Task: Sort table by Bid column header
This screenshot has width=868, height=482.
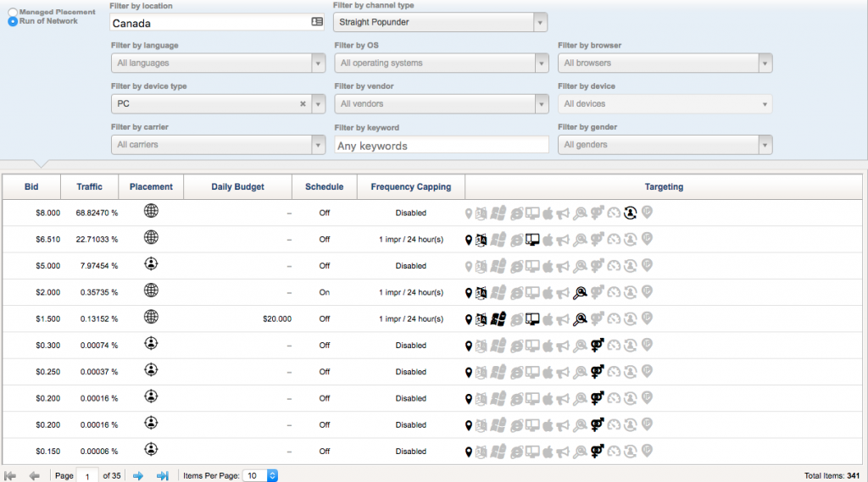Action: [31, 187]
